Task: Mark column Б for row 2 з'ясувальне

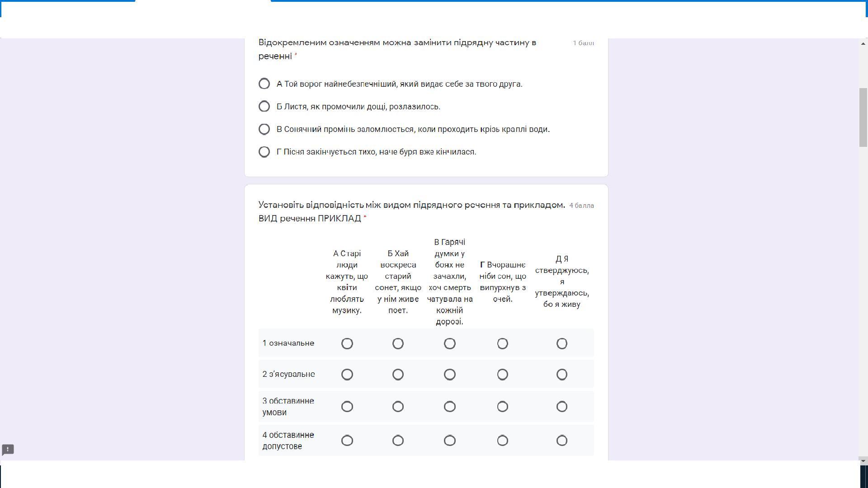Action: pyautogui.click(x=398, y=375)
